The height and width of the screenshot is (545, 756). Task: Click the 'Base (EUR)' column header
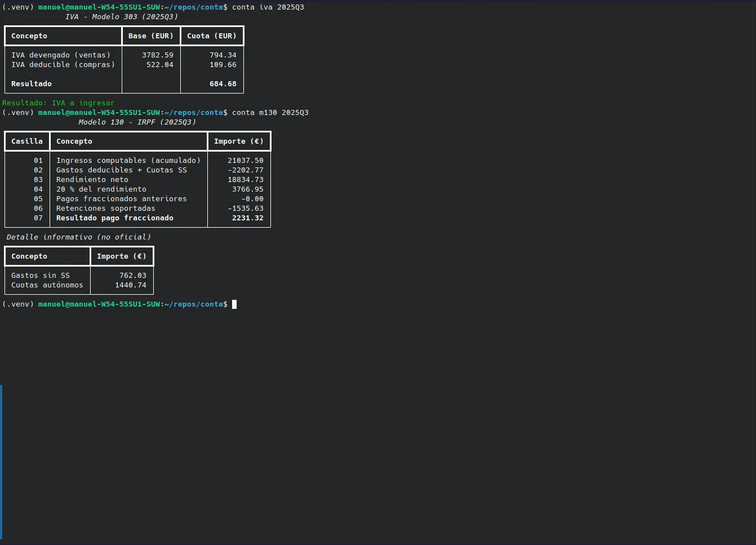coord(150,36)
